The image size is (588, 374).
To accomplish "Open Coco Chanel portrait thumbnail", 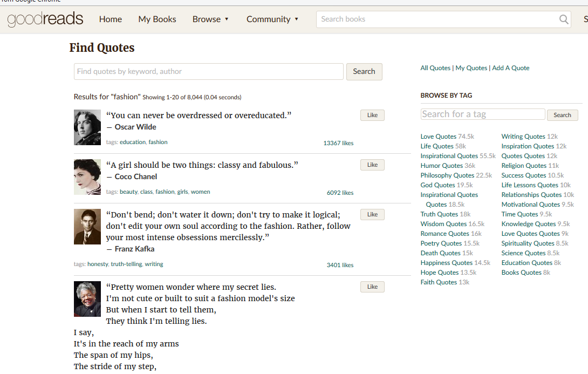I will pyautogui.click(x=87, y=177).
